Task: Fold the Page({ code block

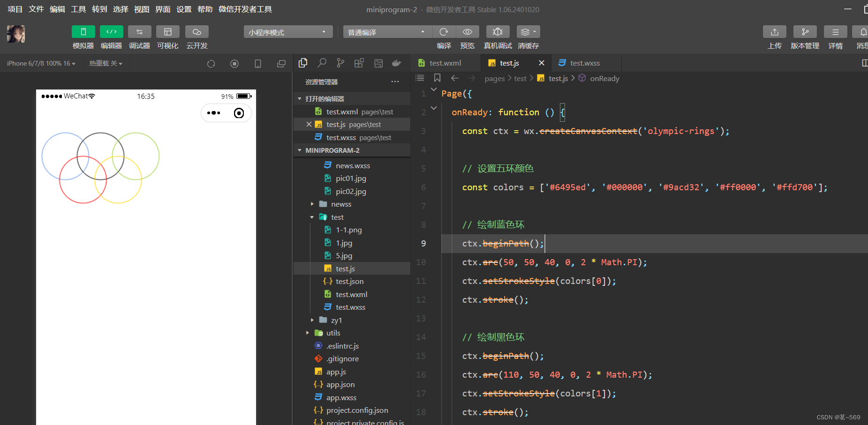Action: [x=434, y=89]
